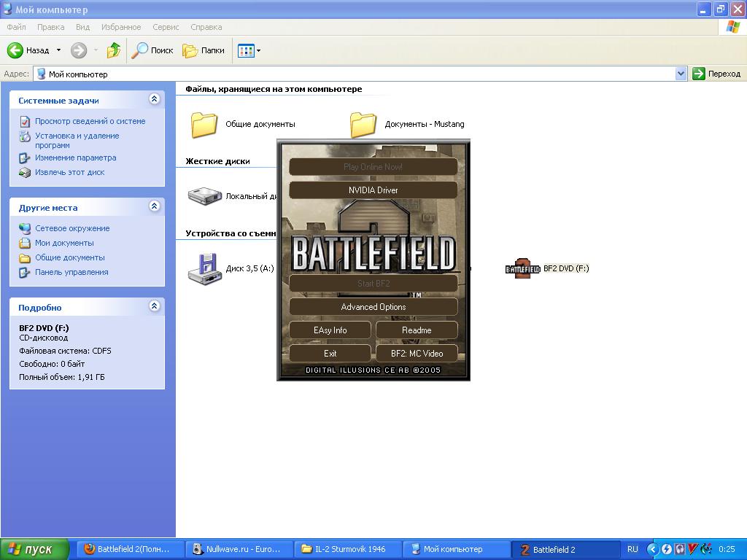Click the Переход go button
Screen dimensions: 747x560
coord(716,74)
